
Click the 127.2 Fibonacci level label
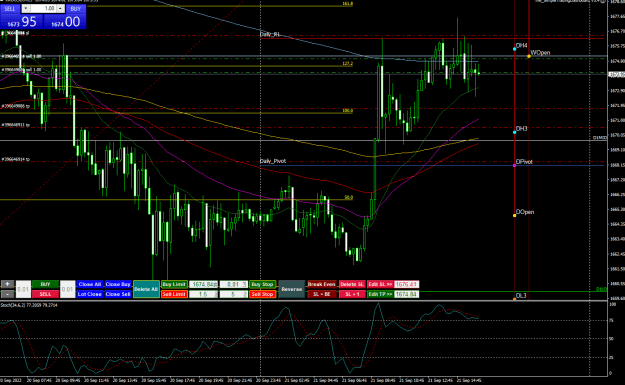348,63
